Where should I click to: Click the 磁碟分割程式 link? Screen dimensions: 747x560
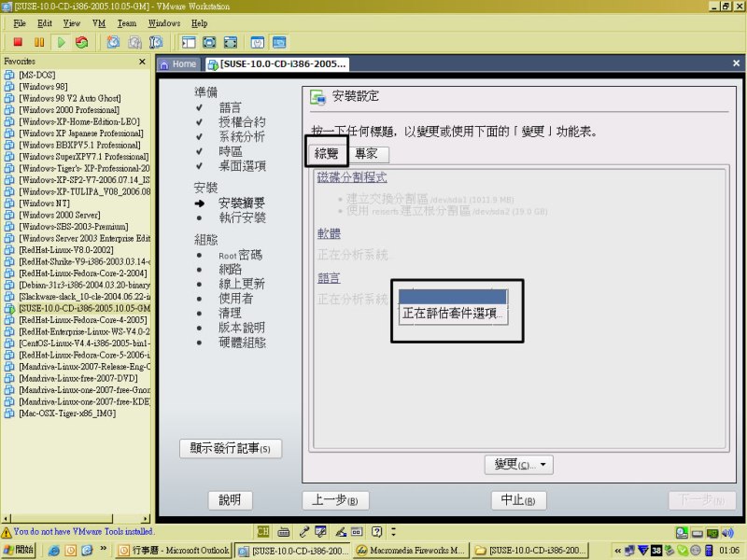(x=352, y=177)
